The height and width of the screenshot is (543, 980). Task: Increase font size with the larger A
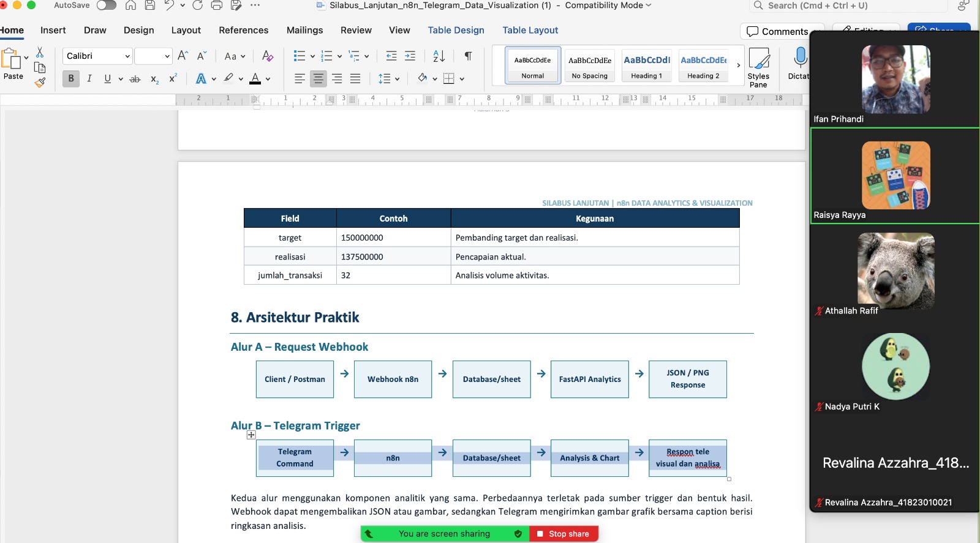(x=183, y=56)
